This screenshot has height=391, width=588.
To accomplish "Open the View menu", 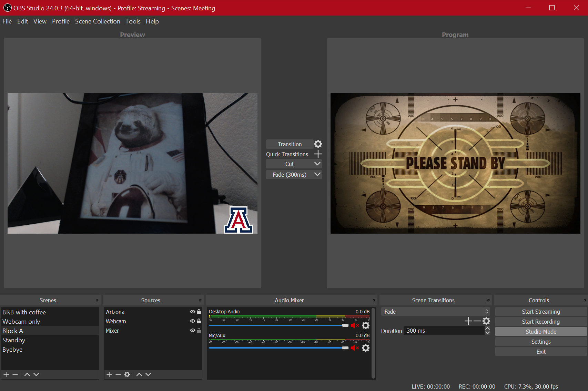I will click(x=40, y=21).
